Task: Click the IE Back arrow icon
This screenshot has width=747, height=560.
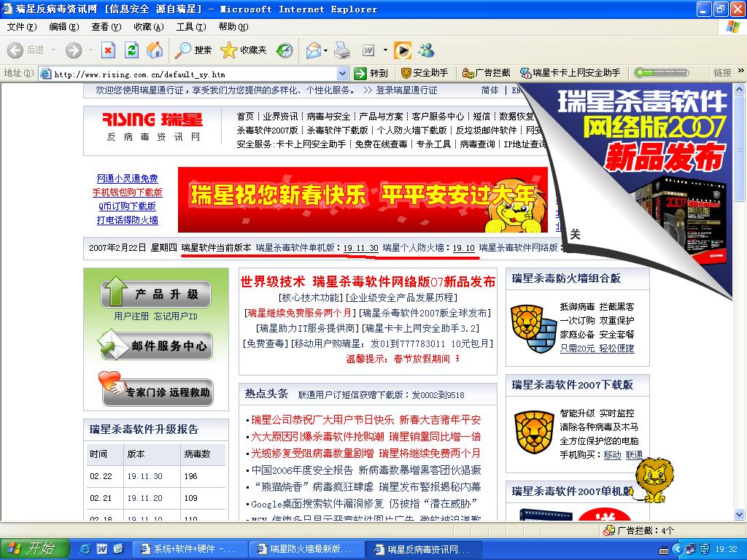Action: 15,50
